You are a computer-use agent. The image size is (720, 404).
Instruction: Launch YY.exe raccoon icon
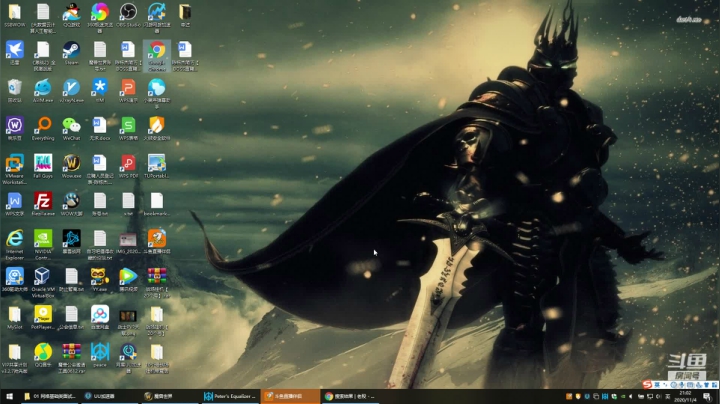[100, 280]
